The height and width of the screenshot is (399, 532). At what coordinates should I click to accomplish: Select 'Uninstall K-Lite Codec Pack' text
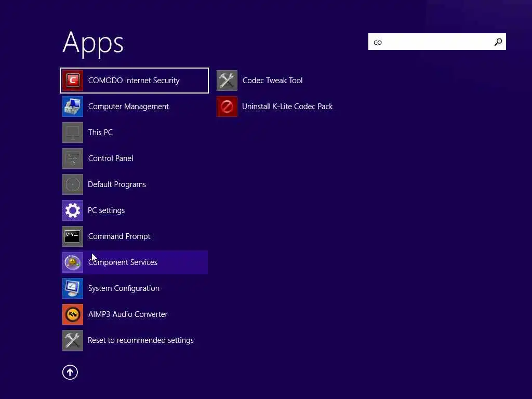click(x=287, y=107)
